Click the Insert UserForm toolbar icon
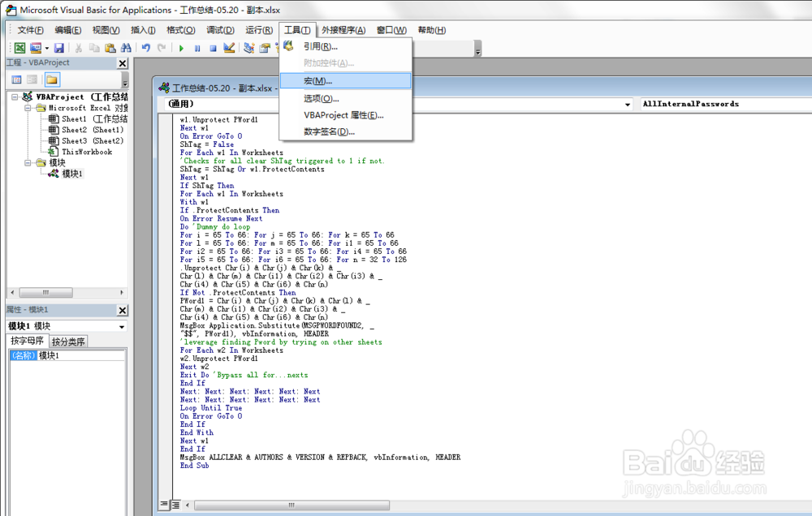Screen dimensions: 812x516 pyautogui.click(x=35, y=48)
